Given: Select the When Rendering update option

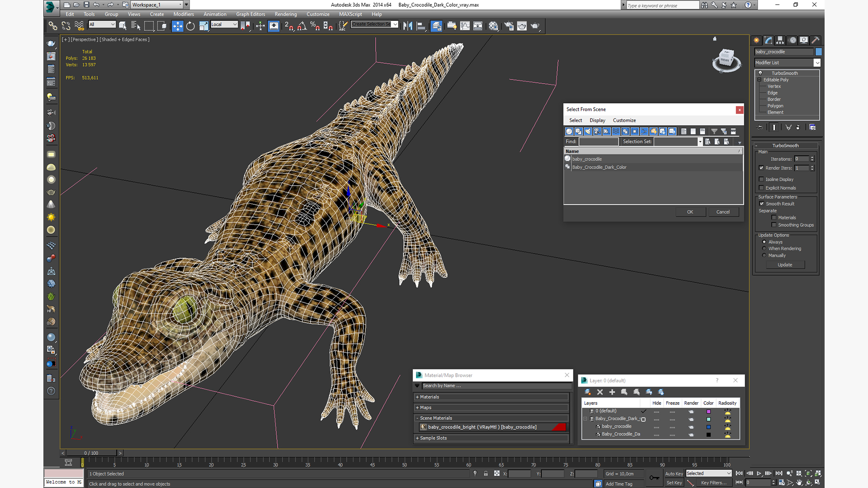Looking at the screenshot, I should (x=764, y=249).
